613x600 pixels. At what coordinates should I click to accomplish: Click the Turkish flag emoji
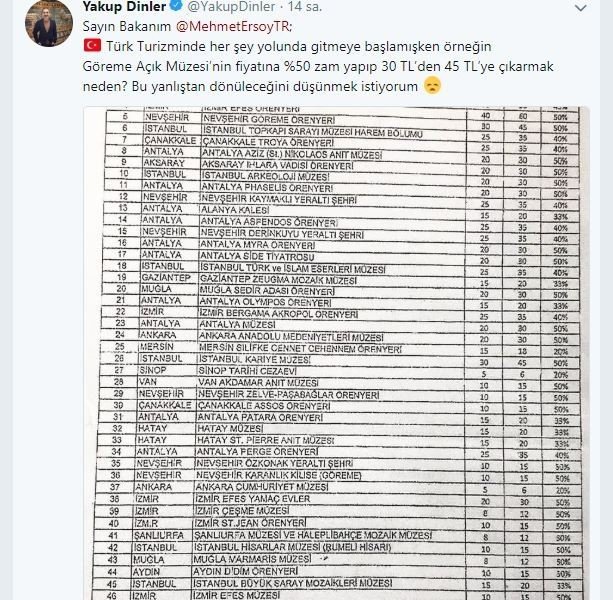tap(92, 46)
